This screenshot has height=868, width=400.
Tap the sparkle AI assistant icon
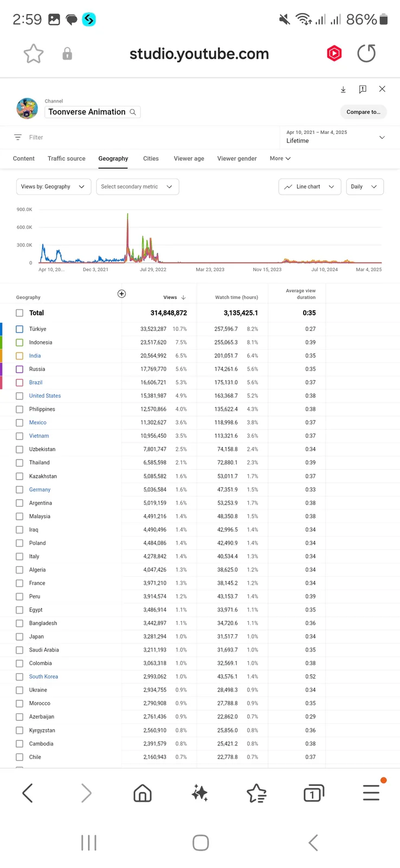(199, 793)
